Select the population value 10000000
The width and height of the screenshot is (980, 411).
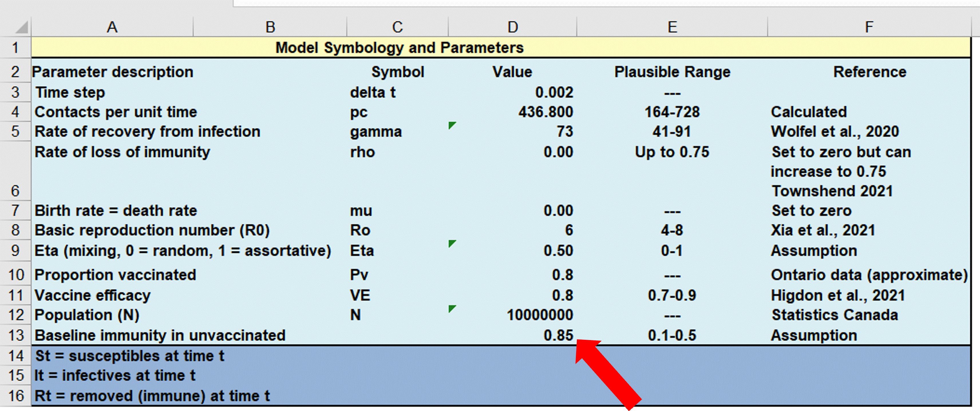point(540,315)
